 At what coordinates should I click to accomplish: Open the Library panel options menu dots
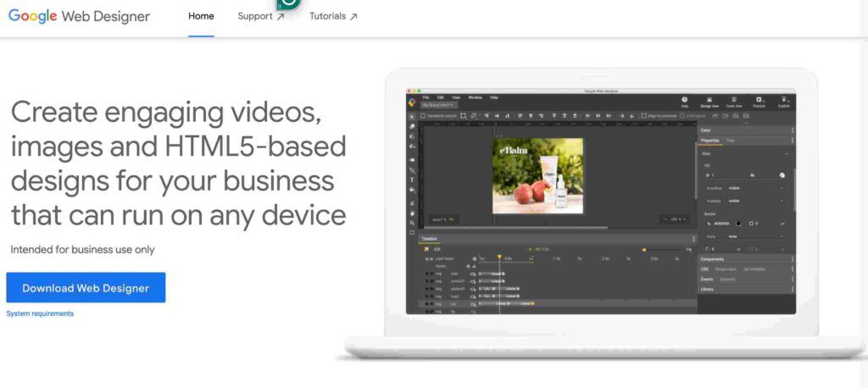point(793,289)
